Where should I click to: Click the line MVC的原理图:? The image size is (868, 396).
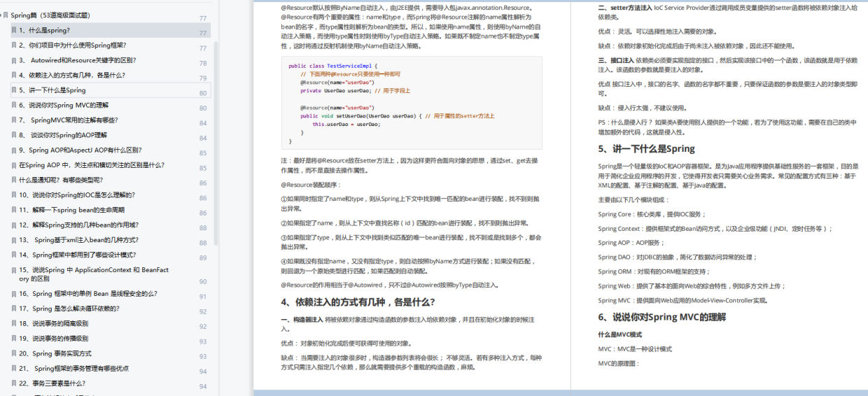click(619, 363)
